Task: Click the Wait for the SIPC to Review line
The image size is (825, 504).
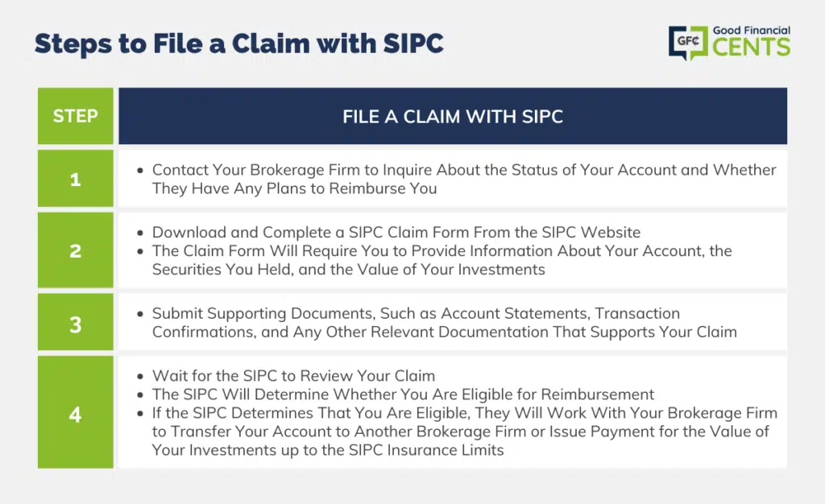Action: (x=293, y=376)
